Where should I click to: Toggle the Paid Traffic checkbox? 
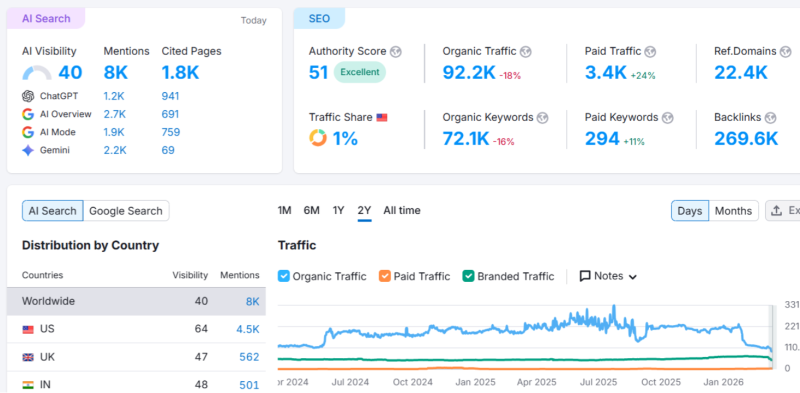384,276
